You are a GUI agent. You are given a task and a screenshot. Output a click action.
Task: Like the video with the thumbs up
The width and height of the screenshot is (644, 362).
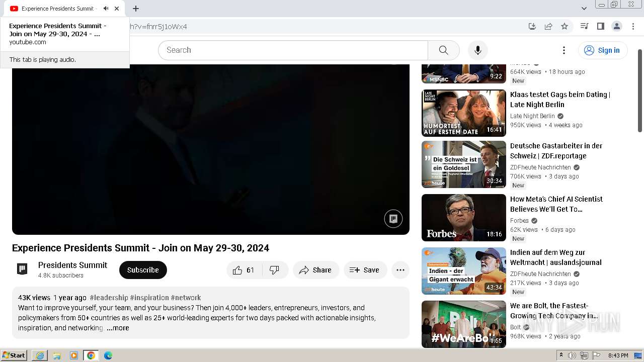245,270
